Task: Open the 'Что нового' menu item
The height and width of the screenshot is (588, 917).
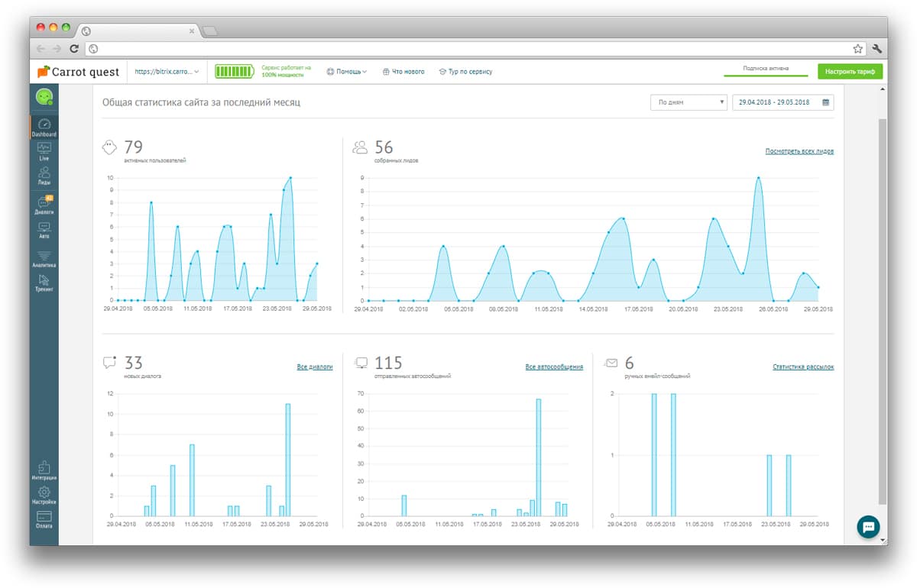Action: (x=403, y=72)
